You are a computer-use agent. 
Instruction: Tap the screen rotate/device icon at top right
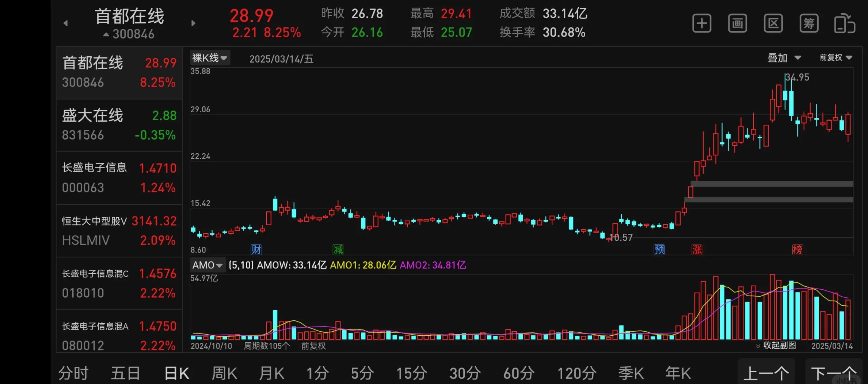tap(845, 23)
